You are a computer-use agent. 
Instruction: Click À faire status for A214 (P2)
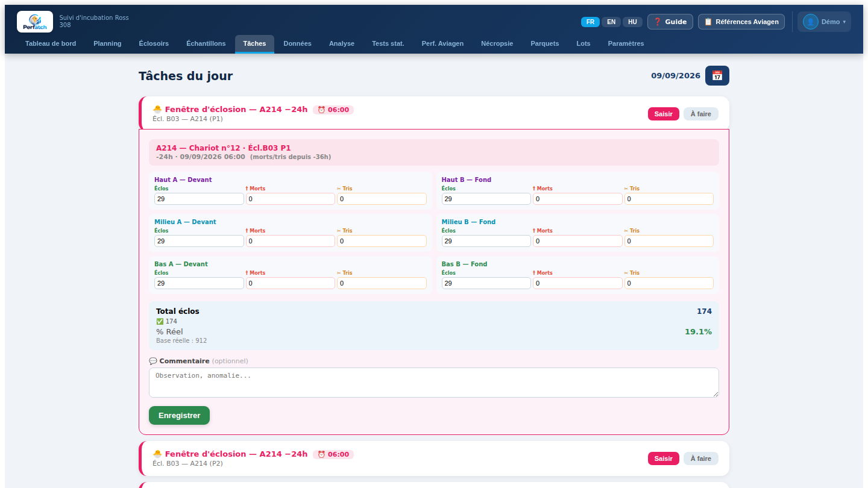click(701, 458)
